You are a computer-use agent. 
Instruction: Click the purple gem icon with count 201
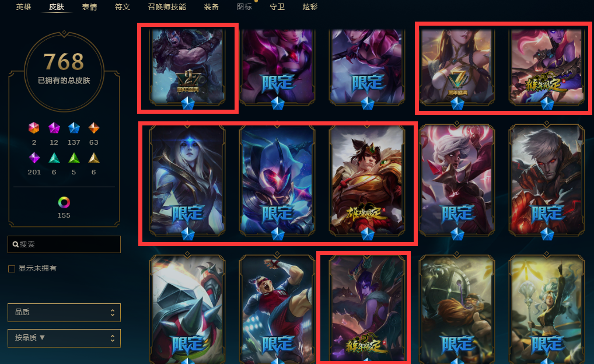click(34, 157)
